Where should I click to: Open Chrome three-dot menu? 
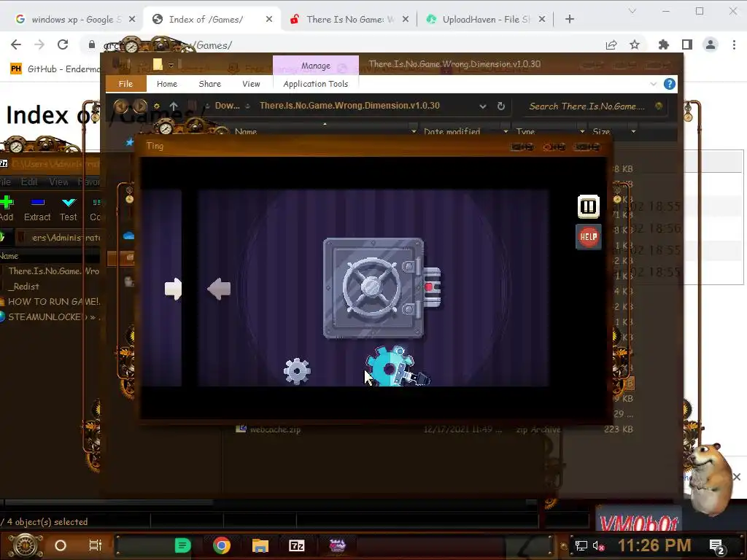(x=734, y=44)
